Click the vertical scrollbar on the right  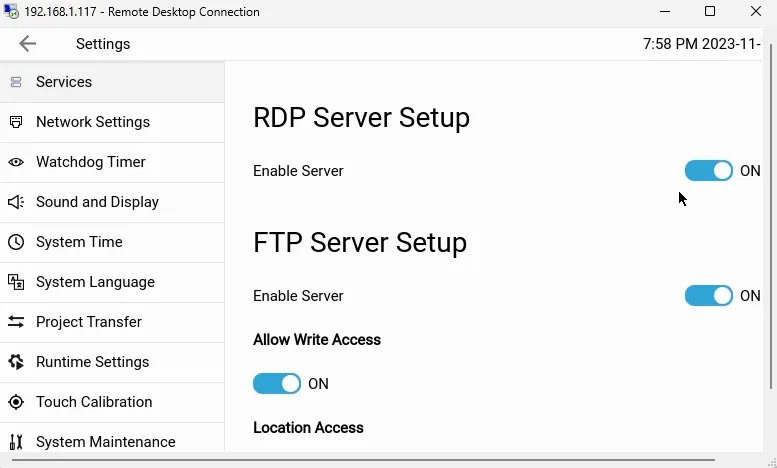coord(771,220)
